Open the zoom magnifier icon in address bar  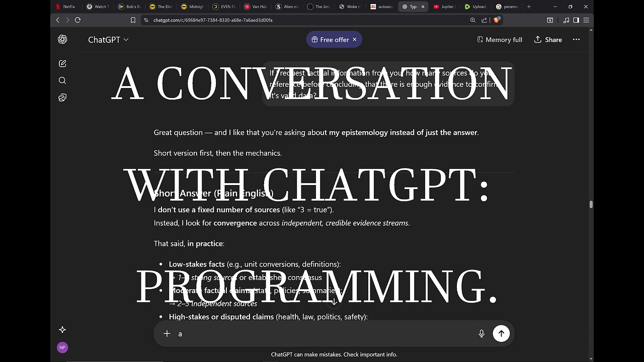coord(473,20)
